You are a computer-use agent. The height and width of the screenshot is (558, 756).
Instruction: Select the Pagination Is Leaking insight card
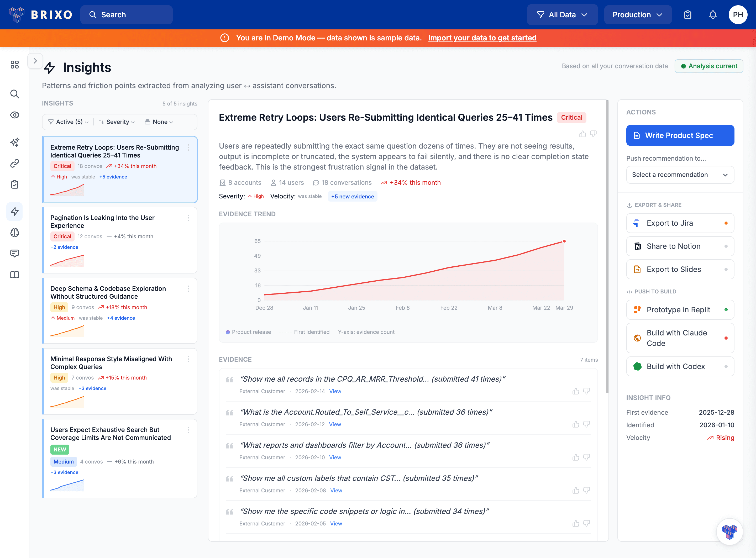coord(120,240)
